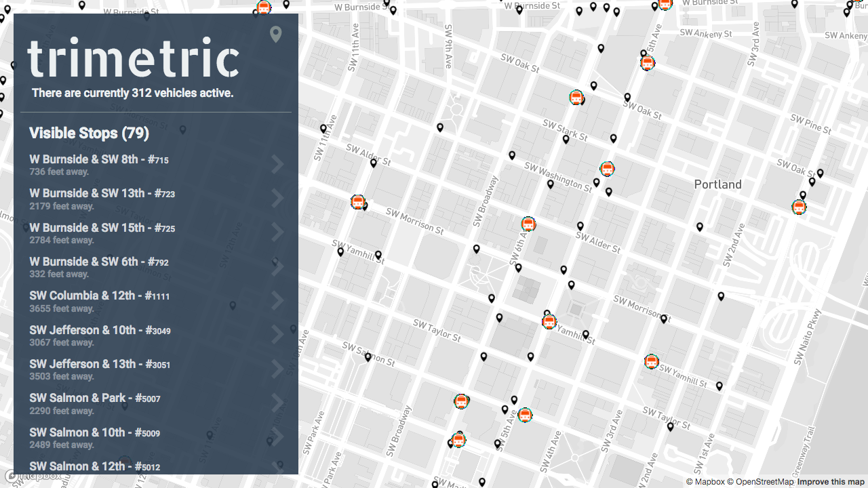Expand the SW Salmon & Park chevron
Image resolution: width=868 pixels, height=488 pixels.
tap(277, 403)
